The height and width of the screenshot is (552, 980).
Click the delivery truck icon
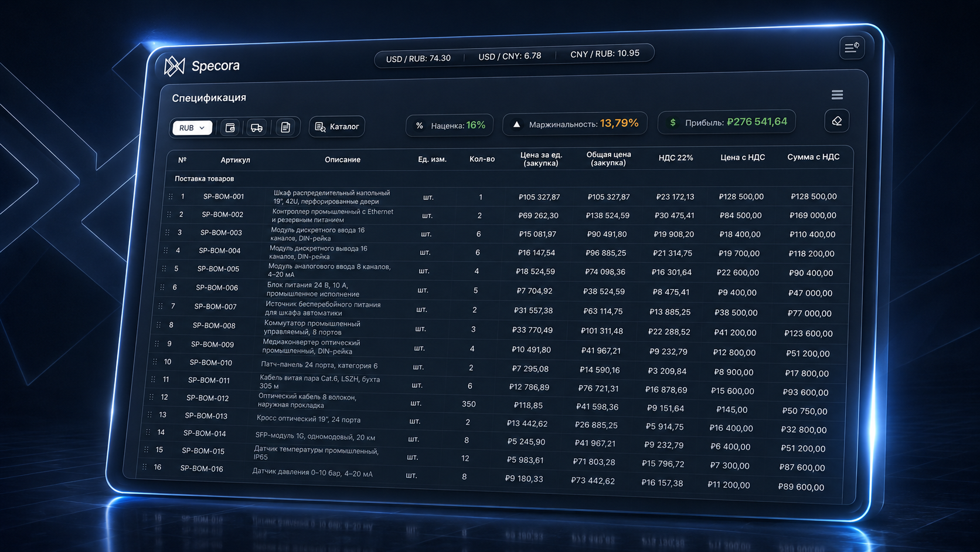[x=257, y=127]
